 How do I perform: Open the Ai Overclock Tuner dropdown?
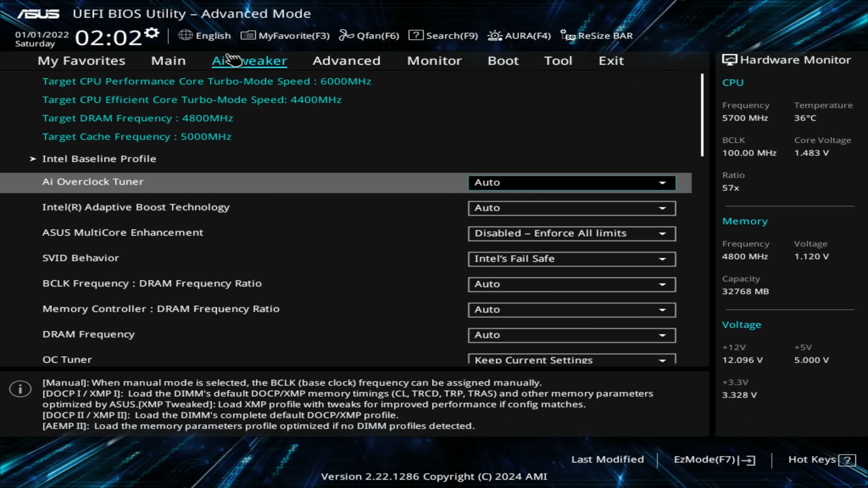[572, 183]
